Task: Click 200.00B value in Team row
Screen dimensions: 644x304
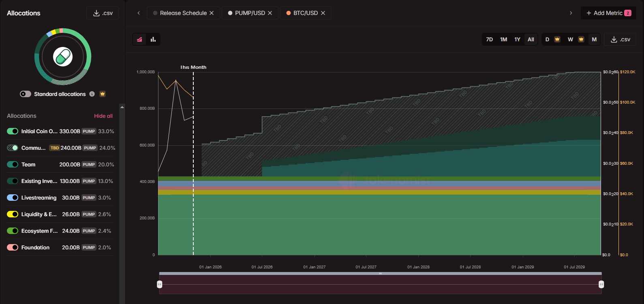Action: click(x=70, y=164)
